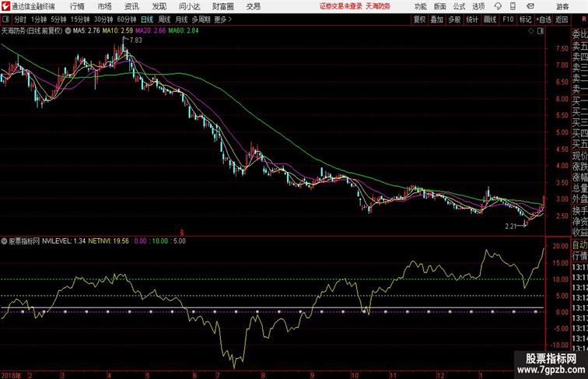The height and width of the screenshot is (379, 588).
Task: Switch to 1分钟 period tab
Action: 39,19
